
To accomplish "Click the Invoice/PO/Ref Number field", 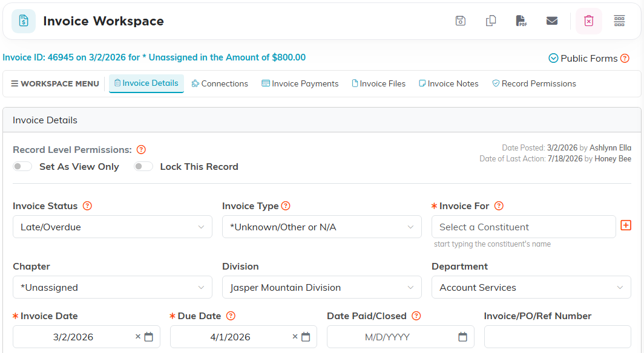I will click(x=557, y=337).
